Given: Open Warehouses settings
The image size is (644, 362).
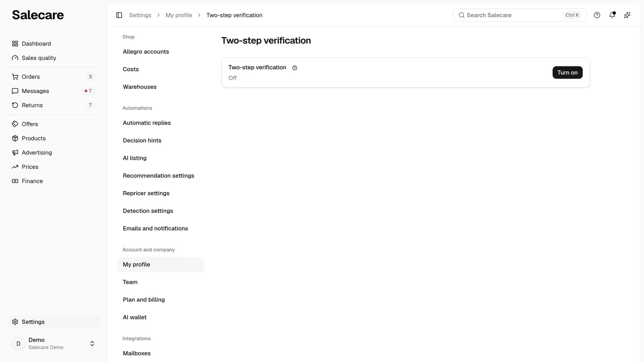Looking at the screenshot, I should tap(161, 87).
